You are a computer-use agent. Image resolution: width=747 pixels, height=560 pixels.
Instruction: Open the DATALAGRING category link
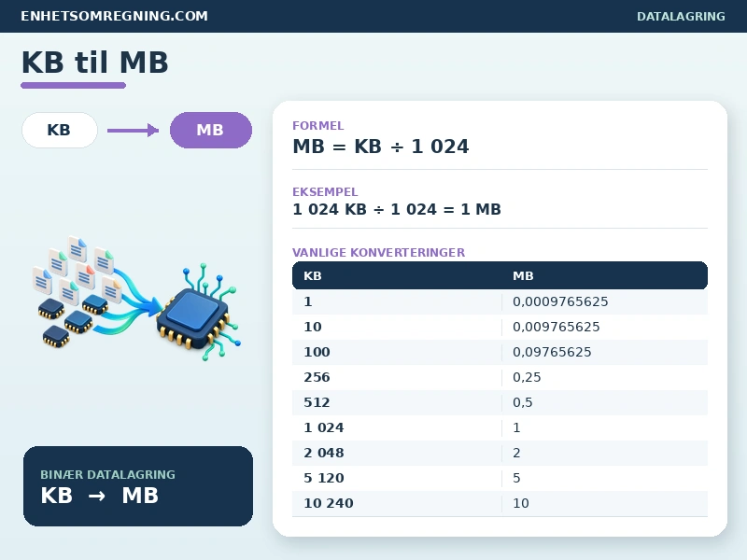pos(681,16)
